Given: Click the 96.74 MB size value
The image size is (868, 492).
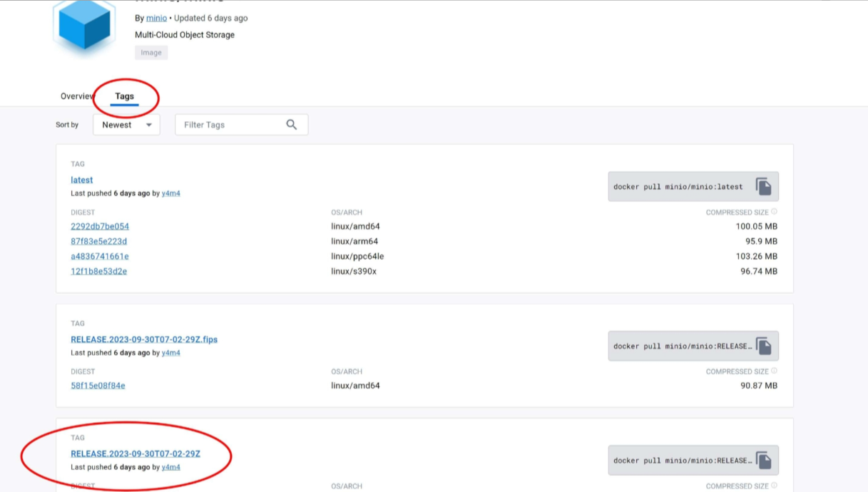Looking at the screenshot, I should click(759, 272).
